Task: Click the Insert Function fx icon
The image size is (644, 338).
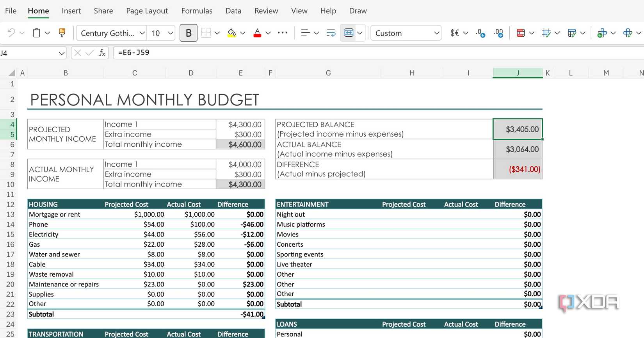Action: [x=102, y=53]
